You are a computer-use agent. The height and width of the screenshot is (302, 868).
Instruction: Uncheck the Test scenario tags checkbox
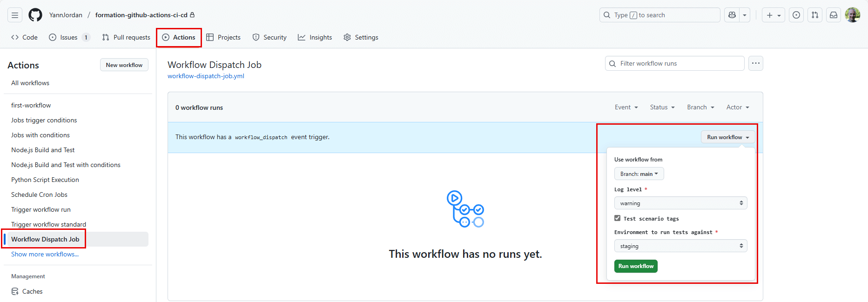(x=618, y=218)
